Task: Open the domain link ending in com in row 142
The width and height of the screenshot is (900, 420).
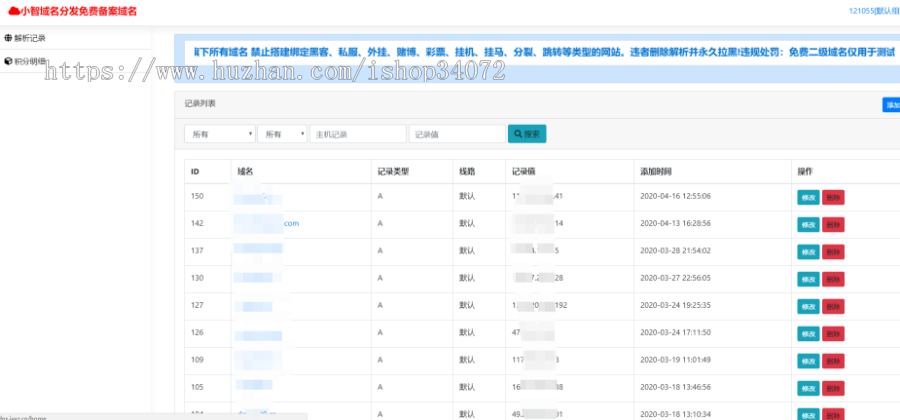Action: point(267,223)
